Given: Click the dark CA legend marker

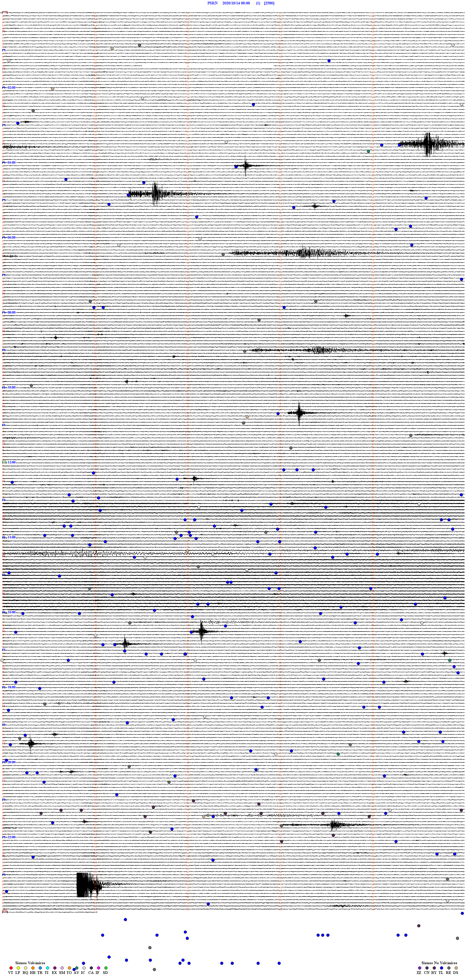Looking at the screenshot, I should 91,968.
